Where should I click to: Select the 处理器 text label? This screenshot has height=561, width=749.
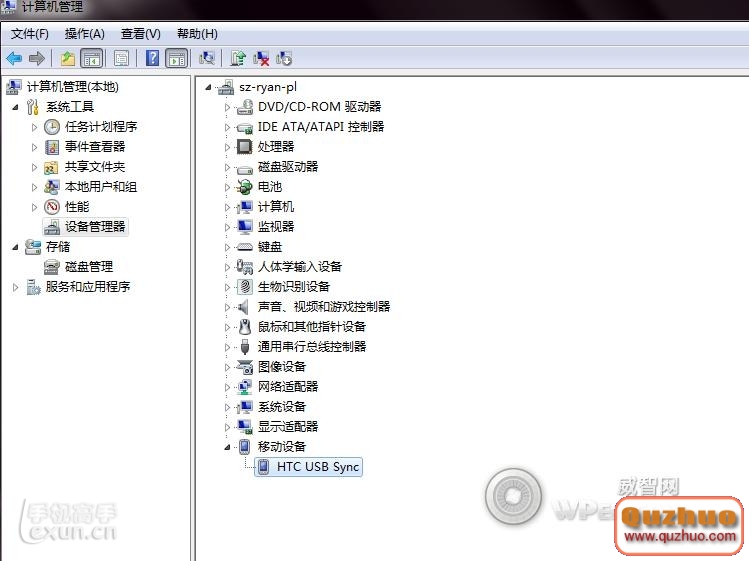tap(276, 147)
